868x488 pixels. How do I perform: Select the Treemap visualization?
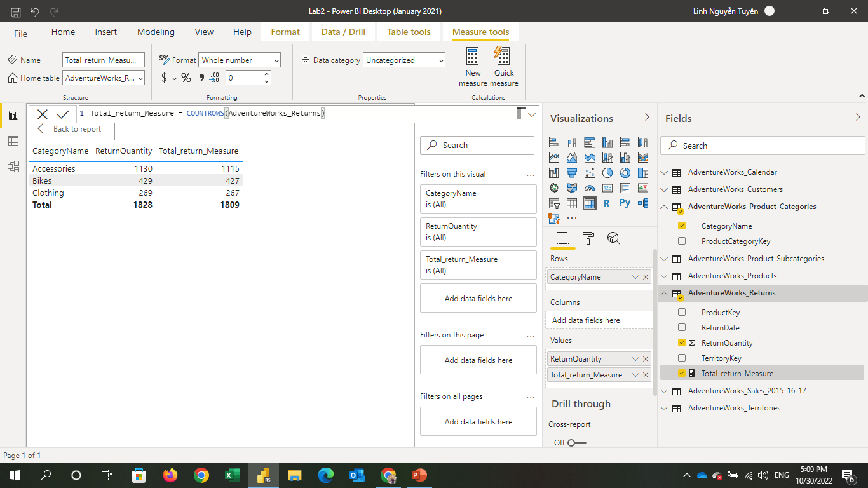pyautogui.click(x=643, y=172)
